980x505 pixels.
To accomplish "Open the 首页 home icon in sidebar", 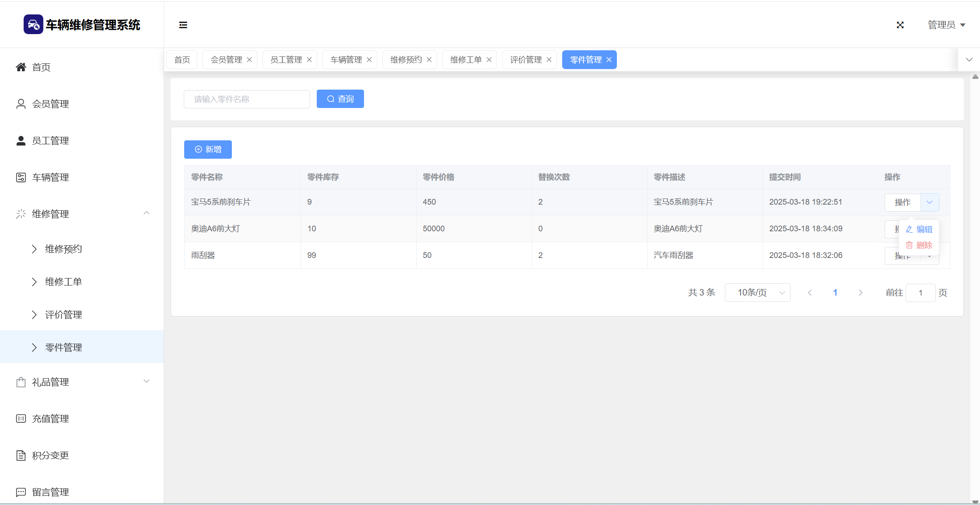I will 21,67.
